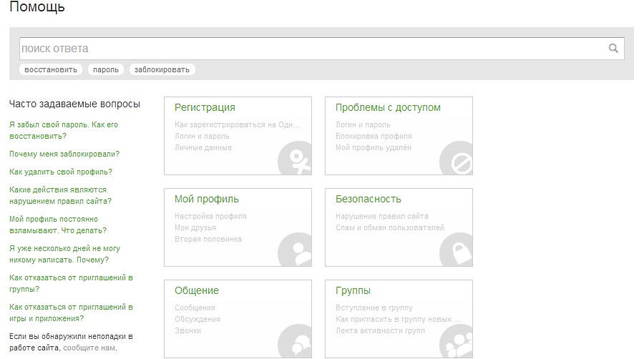The height and width of the screenshot is (359, 644).
Task: Open the Мои друзья topic
Action: 195,227
